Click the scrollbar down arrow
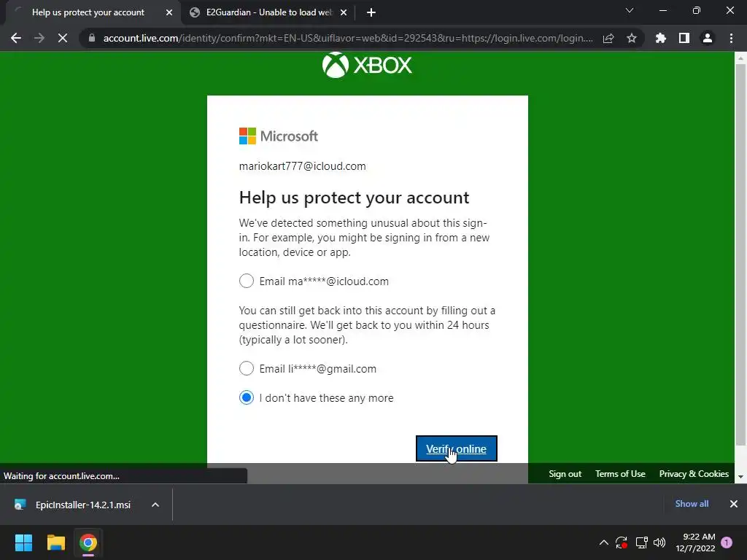The width and height of the screenshot is (747, 560). point(740,476)
